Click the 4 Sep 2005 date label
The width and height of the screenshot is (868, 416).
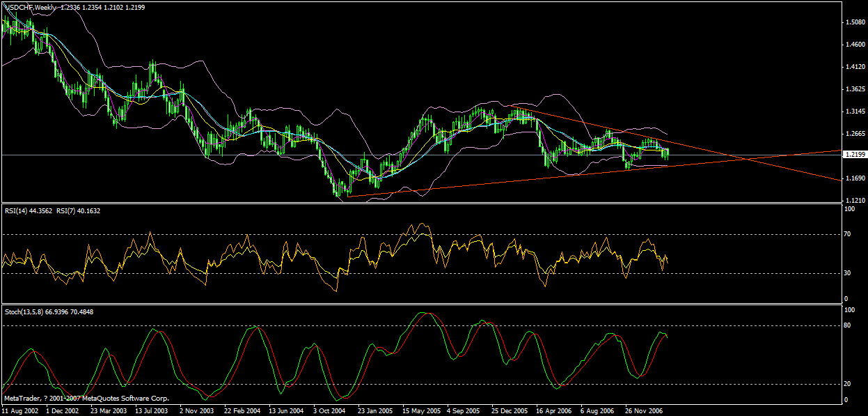465,411
